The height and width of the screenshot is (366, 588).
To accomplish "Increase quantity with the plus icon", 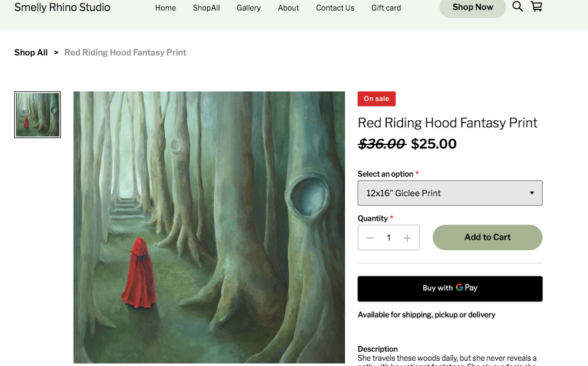I will click(407, 238).
